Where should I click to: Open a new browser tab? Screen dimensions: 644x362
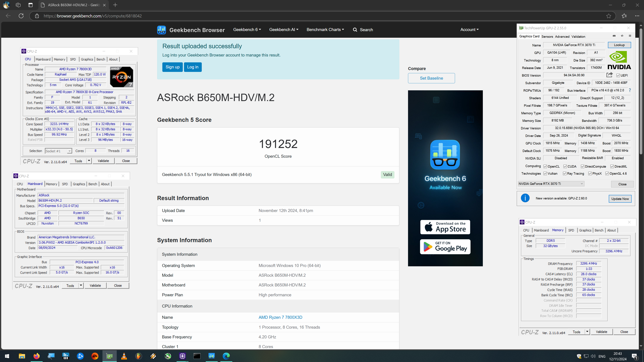pos(115,5)
